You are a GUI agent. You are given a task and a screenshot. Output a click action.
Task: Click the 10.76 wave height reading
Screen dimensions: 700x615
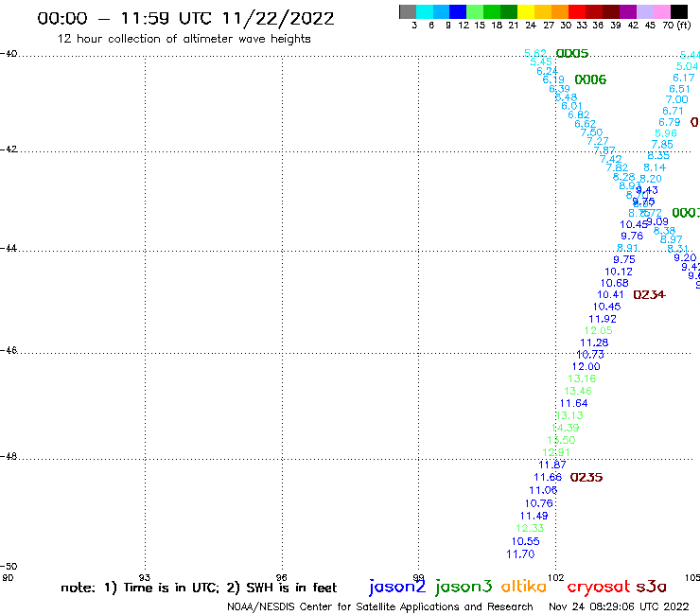click(539, 503)
